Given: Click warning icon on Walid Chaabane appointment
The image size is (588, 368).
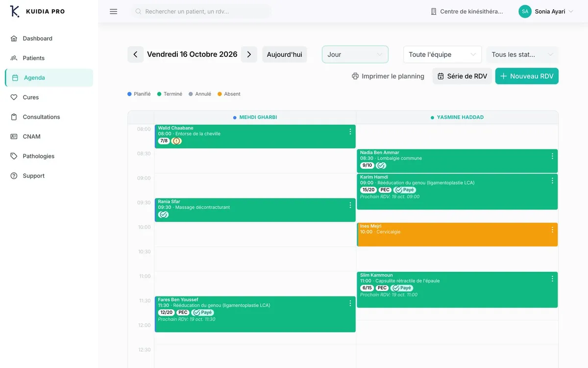Looking at the screenshot, I should (x=176, y=141).
